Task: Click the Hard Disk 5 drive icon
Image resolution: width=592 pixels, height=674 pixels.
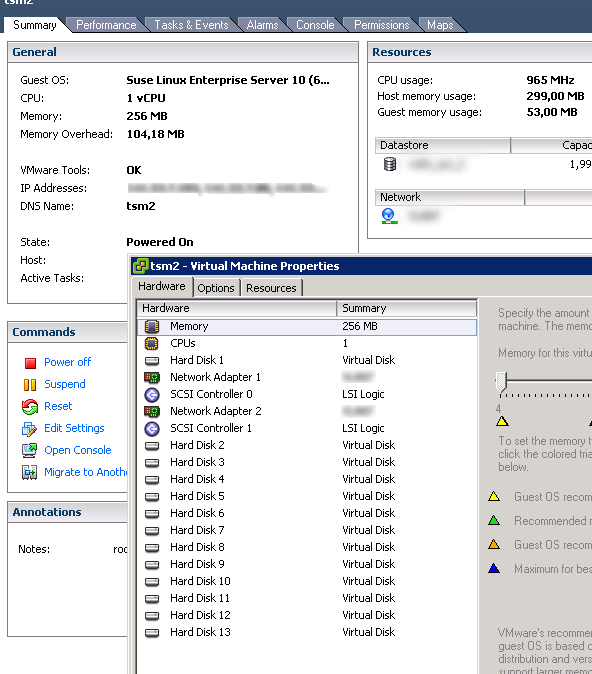Action: [x=152, y=497]
